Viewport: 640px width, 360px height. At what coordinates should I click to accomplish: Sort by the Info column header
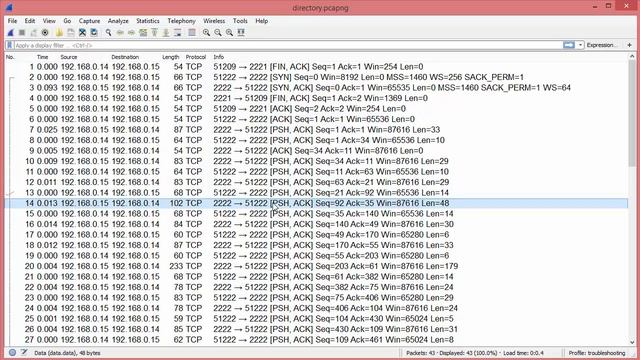tap(218, 57)
